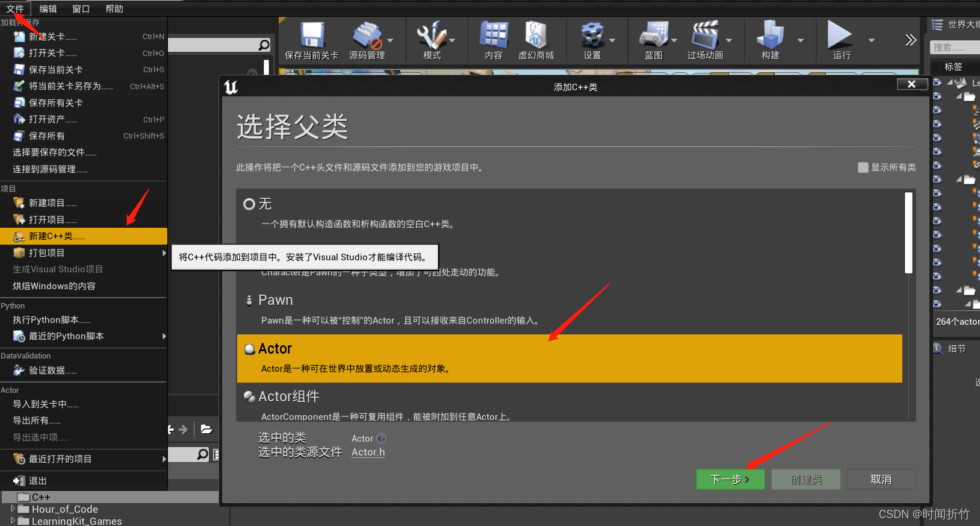980x526 pixels.
Task: Open the 窗口 menu
Action: pyautogui.click(x=81, y=8)
